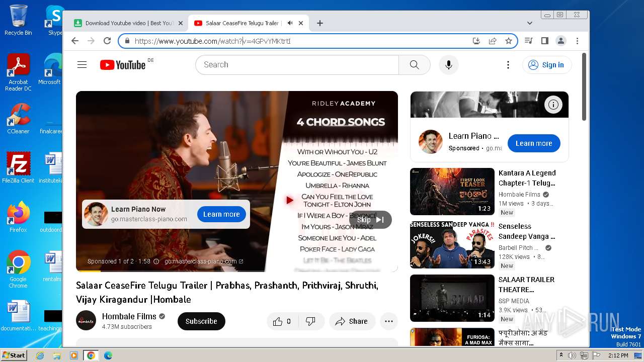Viewport: 644px width, 362px height.
Task: Bookmark this page with the star
Action: point(509,41)
